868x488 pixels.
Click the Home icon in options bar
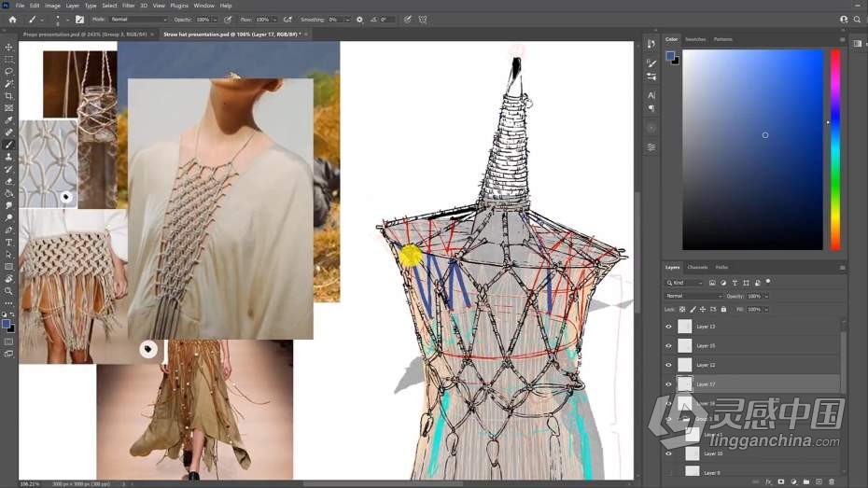coord(12,19)
